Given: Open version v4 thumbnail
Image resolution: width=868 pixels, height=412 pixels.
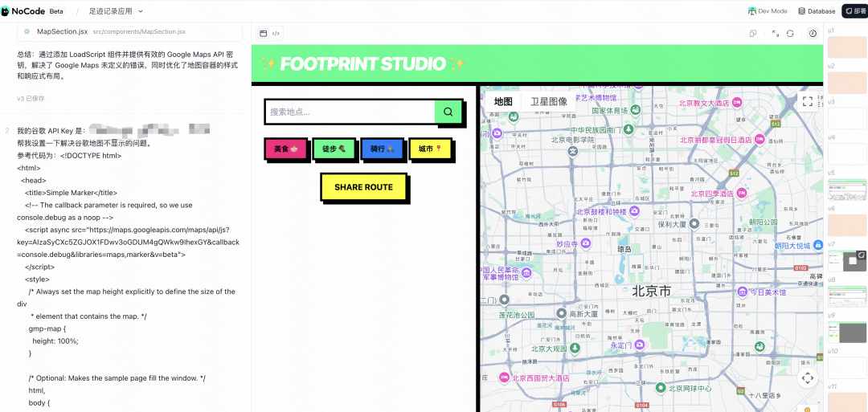Looking at the screenshot, I should [x=847, y=153].
